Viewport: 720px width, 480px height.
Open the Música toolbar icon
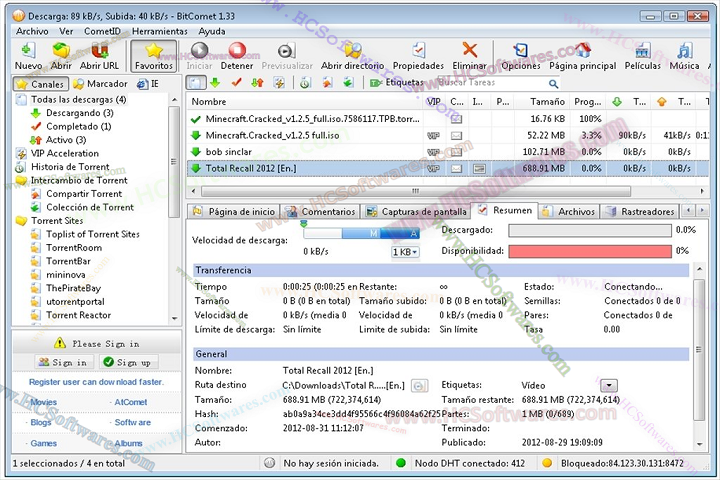tap(684, 56)
